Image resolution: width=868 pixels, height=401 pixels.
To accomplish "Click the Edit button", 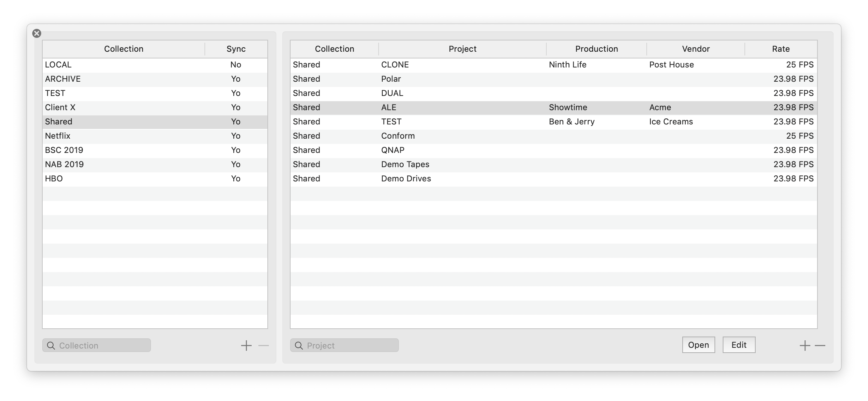I will pyautogui.click(x=739, y=345).
